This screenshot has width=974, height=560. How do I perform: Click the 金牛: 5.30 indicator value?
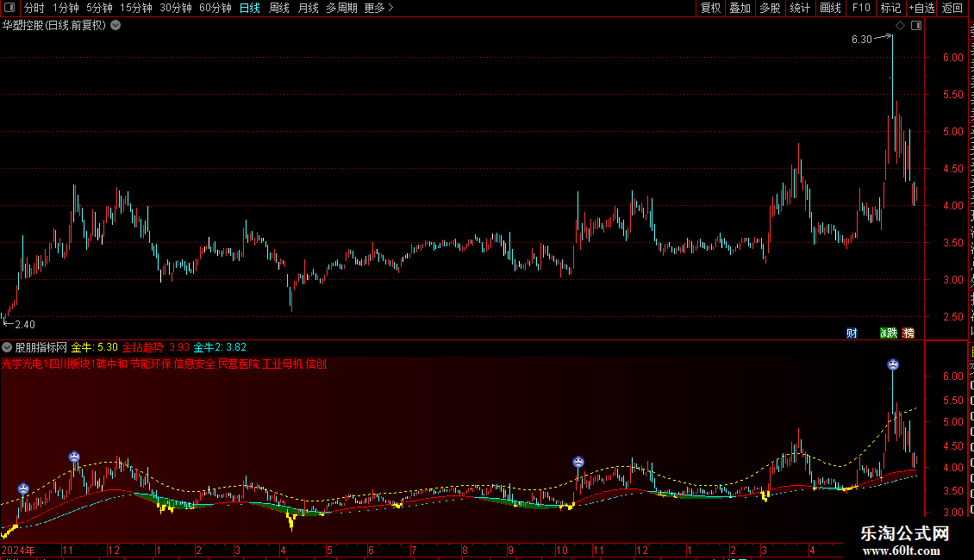coord(95,347)
